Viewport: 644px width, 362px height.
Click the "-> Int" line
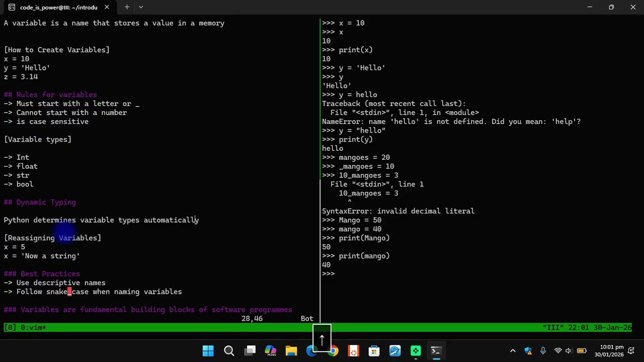coord(17,157)
